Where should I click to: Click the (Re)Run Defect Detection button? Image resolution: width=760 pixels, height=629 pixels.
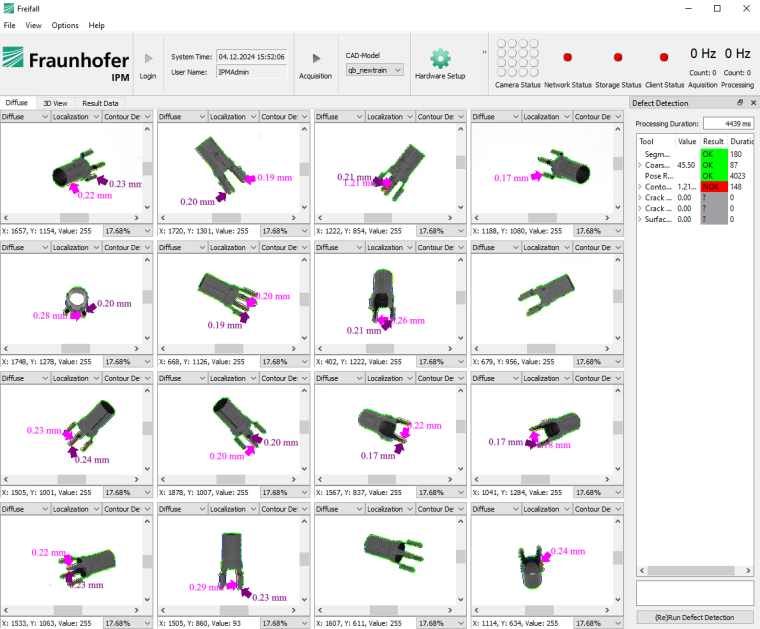[x=694, y=619]
